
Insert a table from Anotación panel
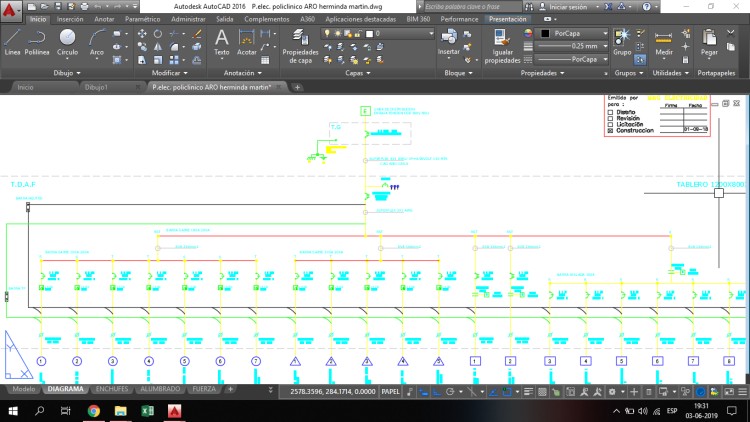[x=265, y=60]
